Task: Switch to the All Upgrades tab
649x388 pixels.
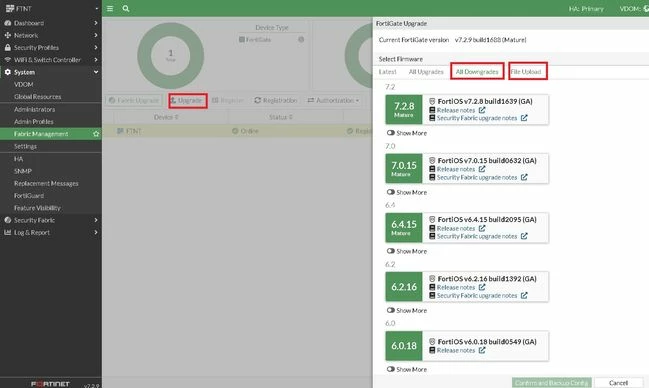Action: click(x=426, y=72)
